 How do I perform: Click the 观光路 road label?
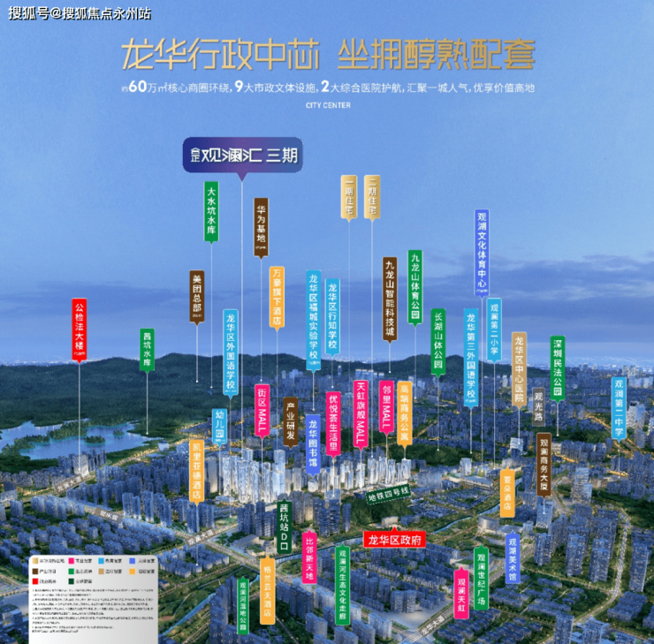(x=538, y=406)
